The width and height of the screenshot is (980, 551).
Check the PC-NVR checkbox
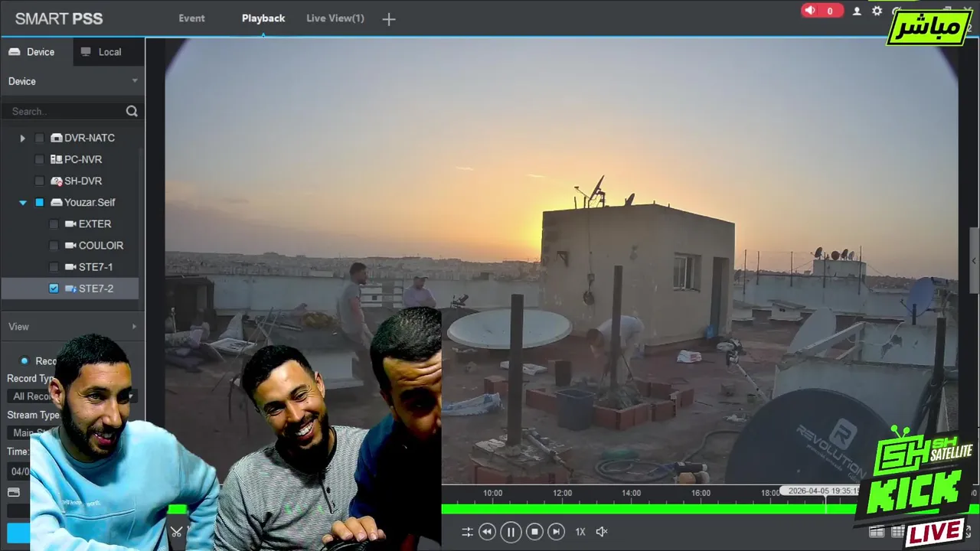tap(40, 159)
